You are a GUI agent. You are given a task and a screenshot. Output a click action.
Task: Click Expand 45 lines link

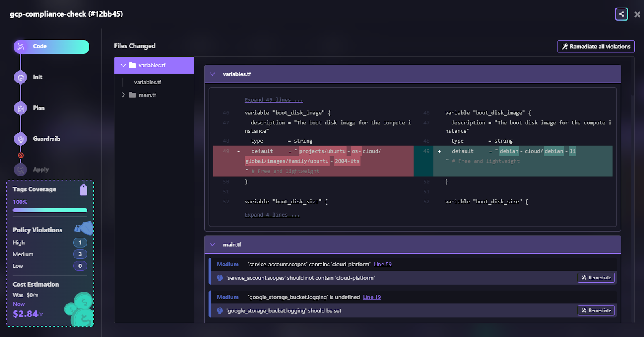click(274, 100)
